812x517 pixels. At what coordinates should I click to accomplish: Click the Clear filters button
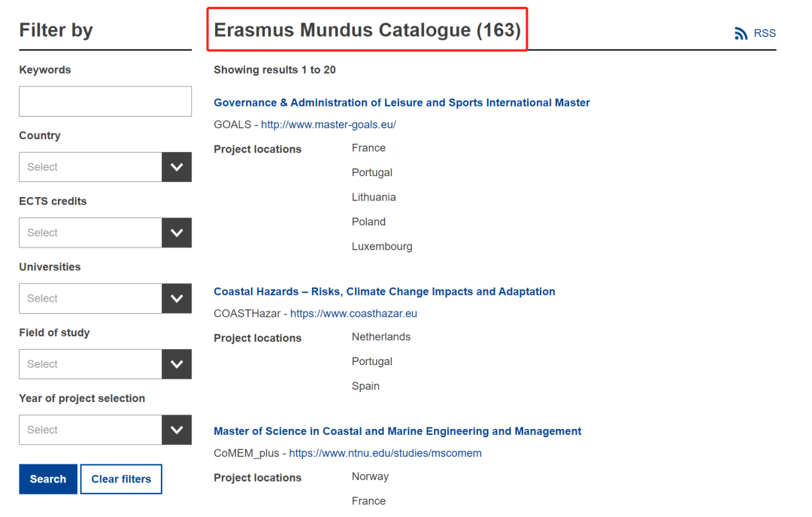(x=121, y=479)
